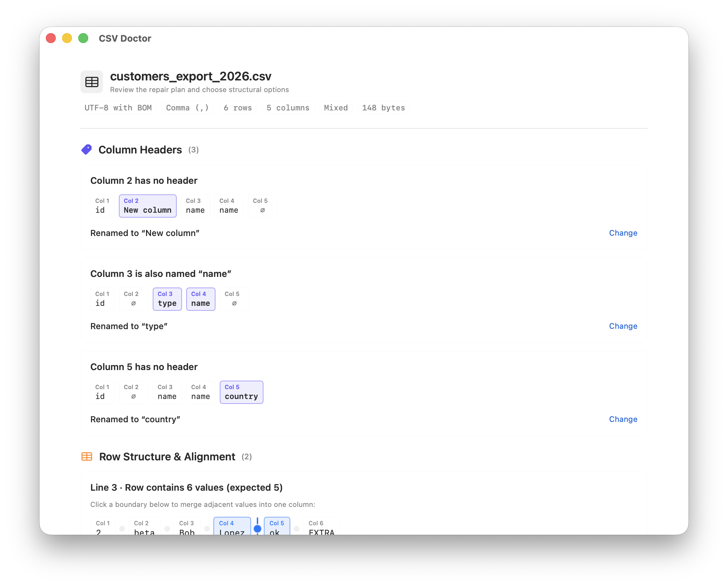Click the Comma (,) delimiter tag
The height and width of the screenshot is (587, 728).
coord(188,108)
